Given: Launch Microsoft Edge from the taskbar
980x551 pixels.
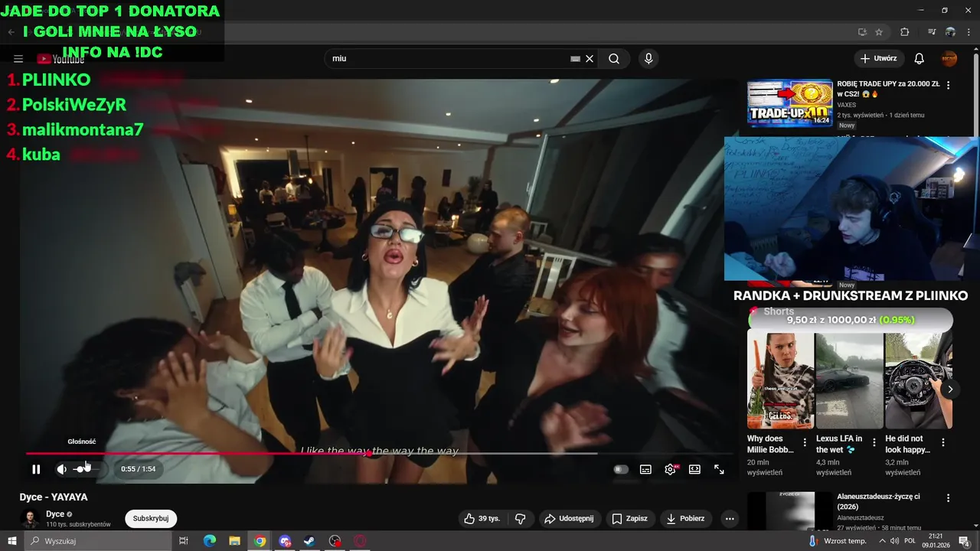Looking at the screenshot, I should click(x=210, y=541).
